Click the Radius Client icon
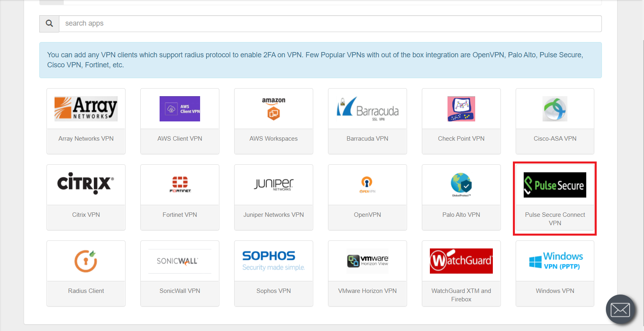Viewport: 644px width, 331px height. (x=86, y=261)
